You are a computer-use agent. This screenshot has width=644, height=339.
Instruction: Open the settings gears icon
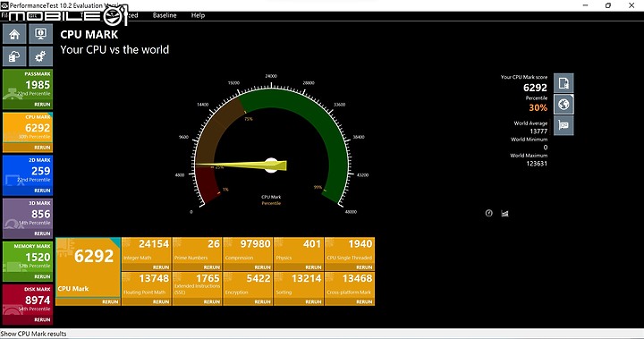[40, 56]
